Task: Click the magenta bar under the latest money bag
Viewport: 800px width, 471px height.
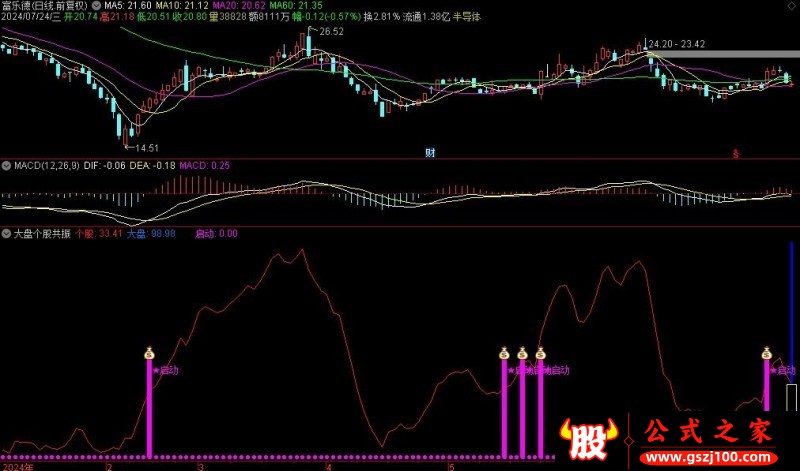Action: (766, 385)
